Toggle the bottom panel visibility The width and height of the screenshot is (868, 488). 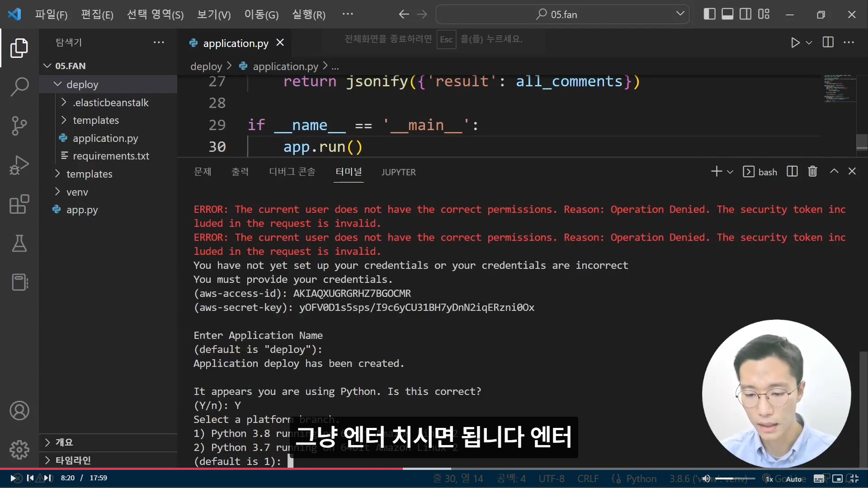click(727, 14)
